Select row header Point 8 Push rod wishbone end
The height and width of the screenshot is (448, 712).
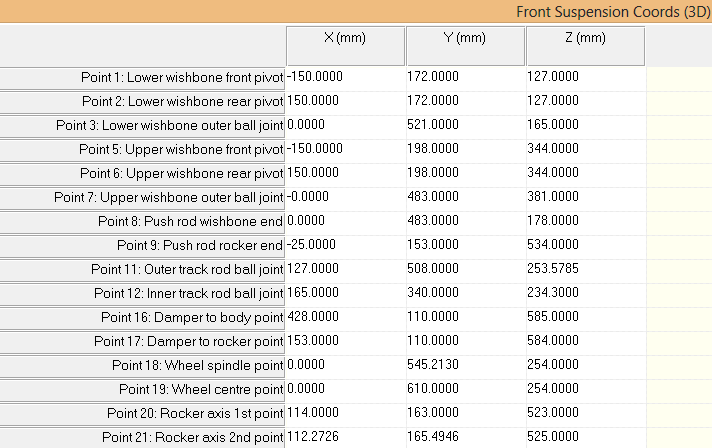[x=143, y=221]
